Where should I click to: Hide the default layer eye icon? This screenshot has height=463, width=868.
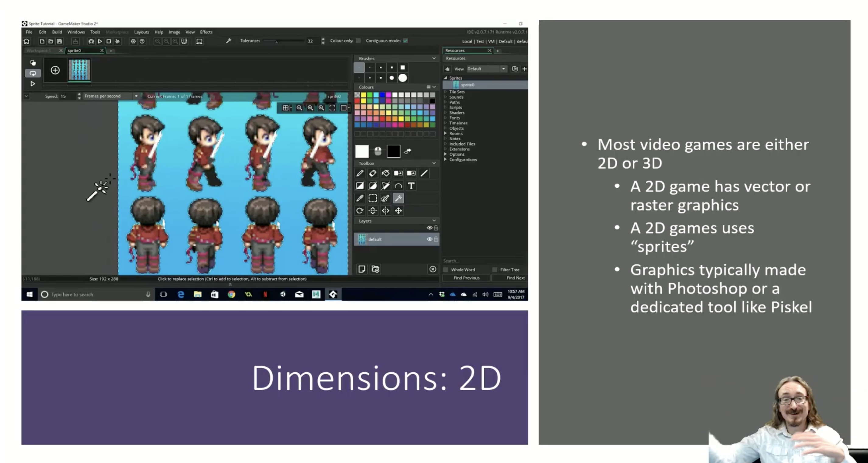click(x=429, y=239)
